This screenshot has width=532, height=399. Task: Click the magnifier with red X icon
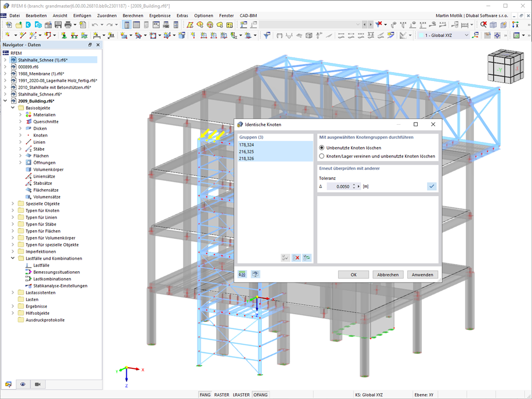[x=484, y=24]
